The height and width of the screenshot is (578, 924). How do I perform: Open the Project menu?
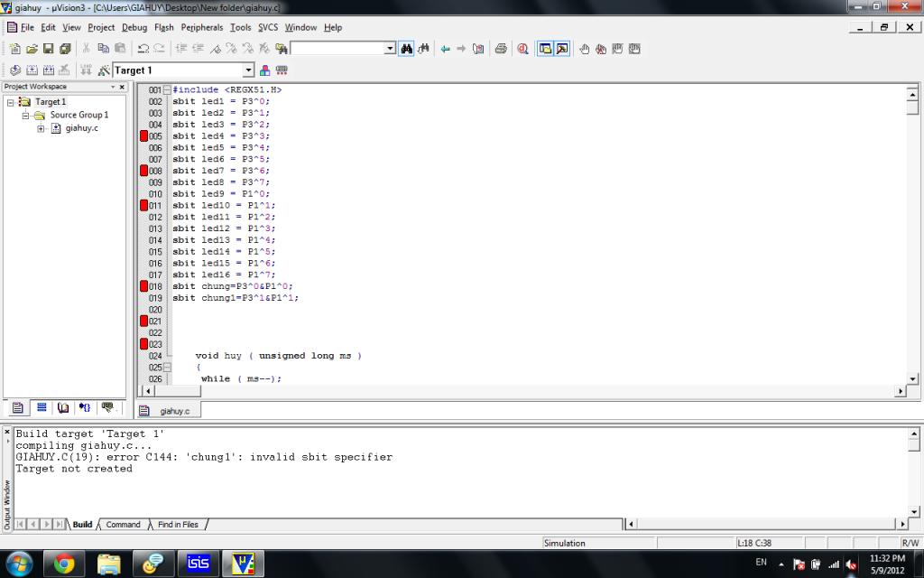click(x=101, y=27)
